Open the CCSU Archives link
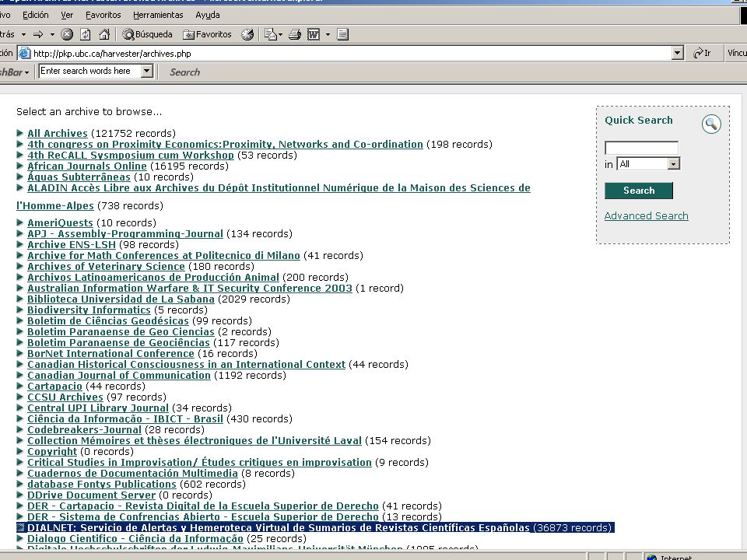 coord(65,397)
